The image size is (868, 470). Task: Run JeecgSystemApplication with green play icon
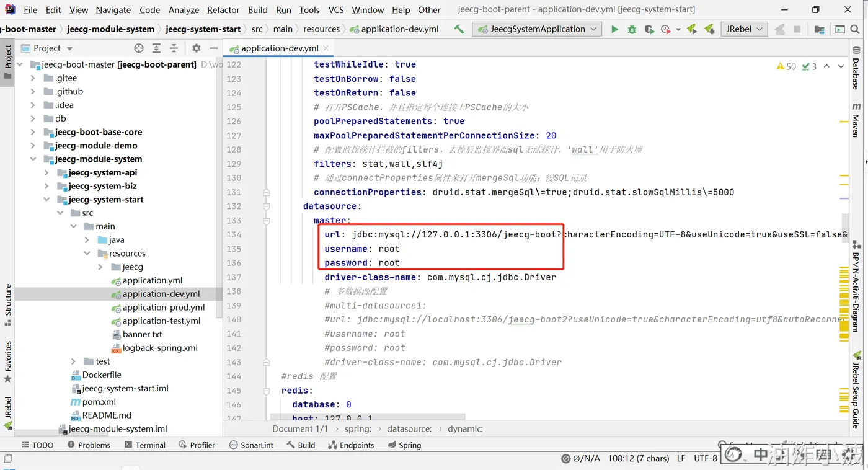614,29
